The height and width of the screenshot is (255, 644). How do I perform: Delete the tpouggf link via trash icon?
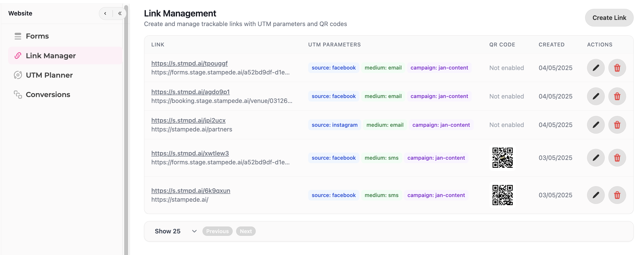(617, 68)
